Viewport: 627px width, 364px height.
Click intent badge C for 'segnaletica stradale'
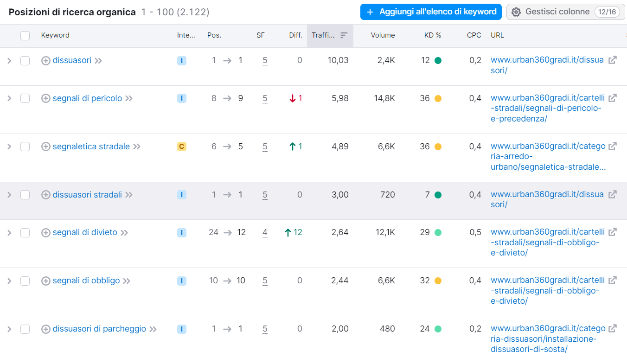(182, 147)
